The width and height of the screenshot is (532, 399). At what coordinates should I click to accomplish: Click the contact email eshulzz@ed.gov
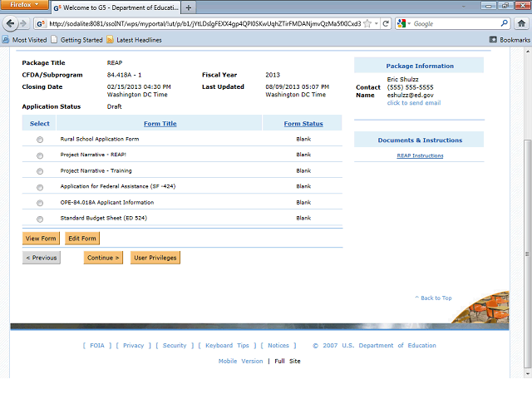point(410,95)
